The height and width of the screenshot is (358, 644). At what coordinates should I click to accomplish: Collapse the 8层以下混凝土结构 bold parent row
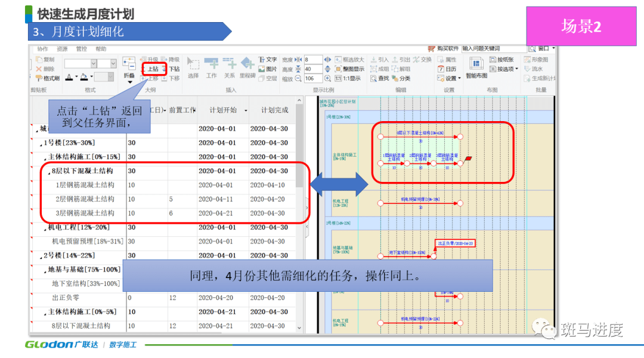point(48,172)
